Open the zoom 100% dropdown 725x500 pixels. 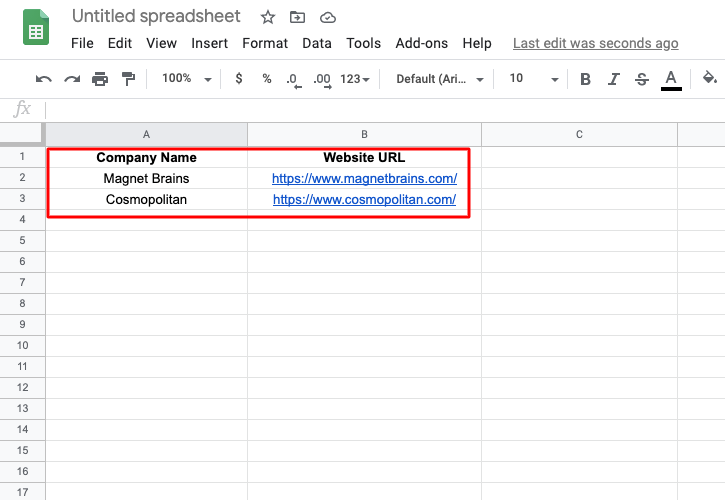coord(187,79)
